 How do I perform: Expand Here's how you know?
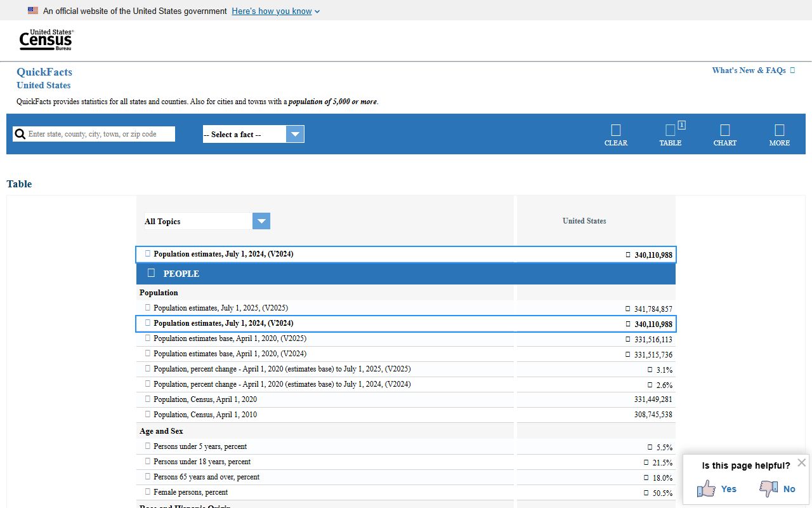[276, 11]
